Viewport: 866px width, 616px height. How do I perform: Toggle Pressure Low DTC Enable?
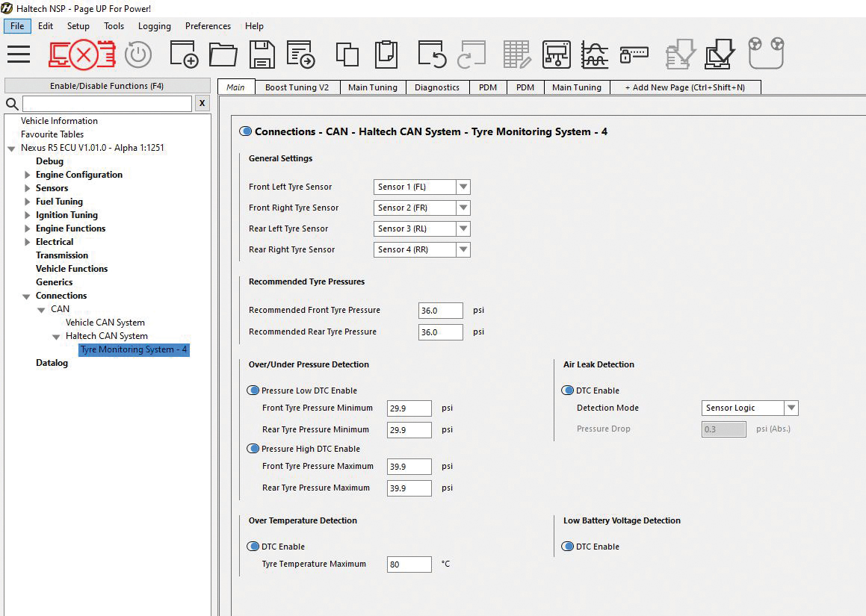coord(253,391)
